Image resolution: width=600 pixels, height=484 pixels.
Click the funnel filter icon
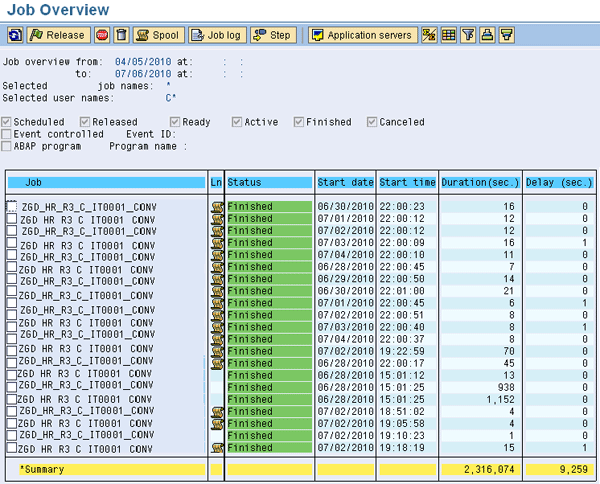pos(468,35)
